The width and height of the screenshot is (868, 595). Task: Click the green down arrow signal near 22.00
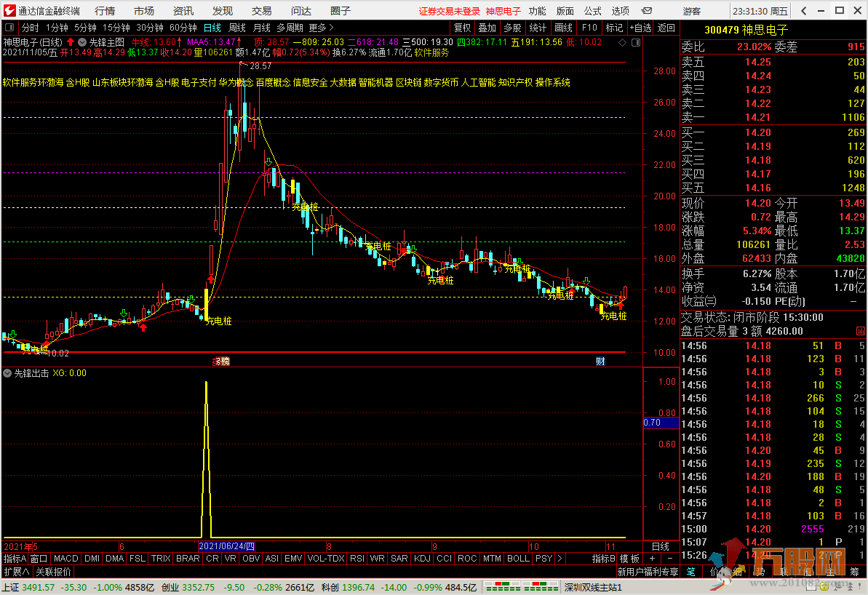coord(268,161)
